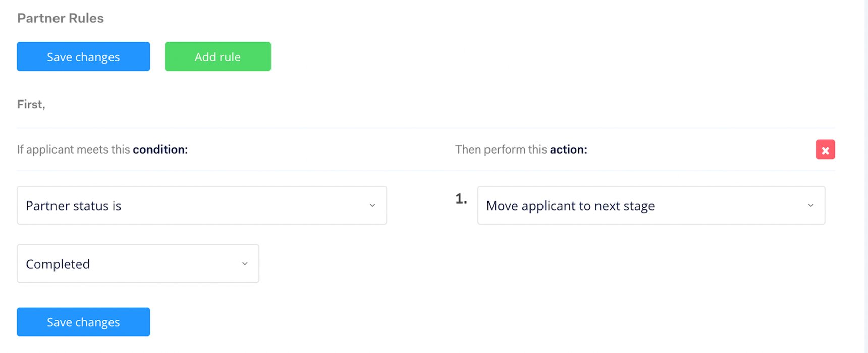
Task: Click 'Then perform this action:' label
Action: 521,149
